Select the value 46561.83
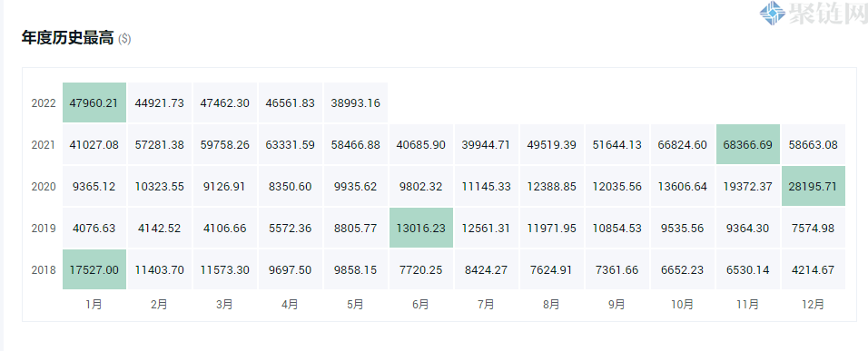This screenshot has height=351, width=868. (290, 102)
